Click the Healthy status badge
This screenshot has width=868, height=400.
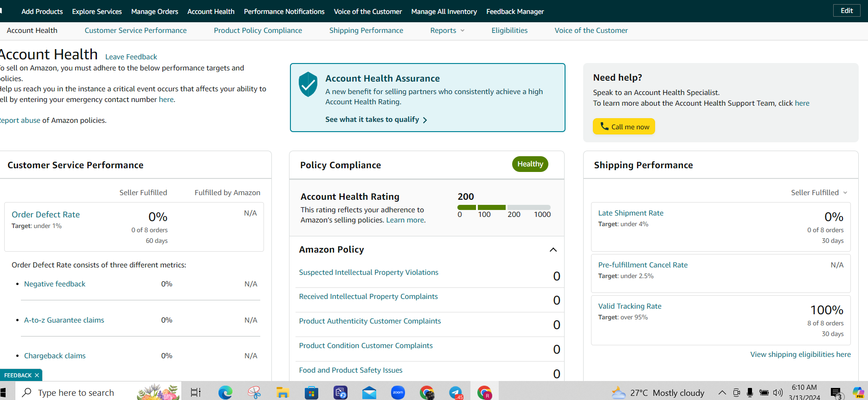(x=530, y=164)
